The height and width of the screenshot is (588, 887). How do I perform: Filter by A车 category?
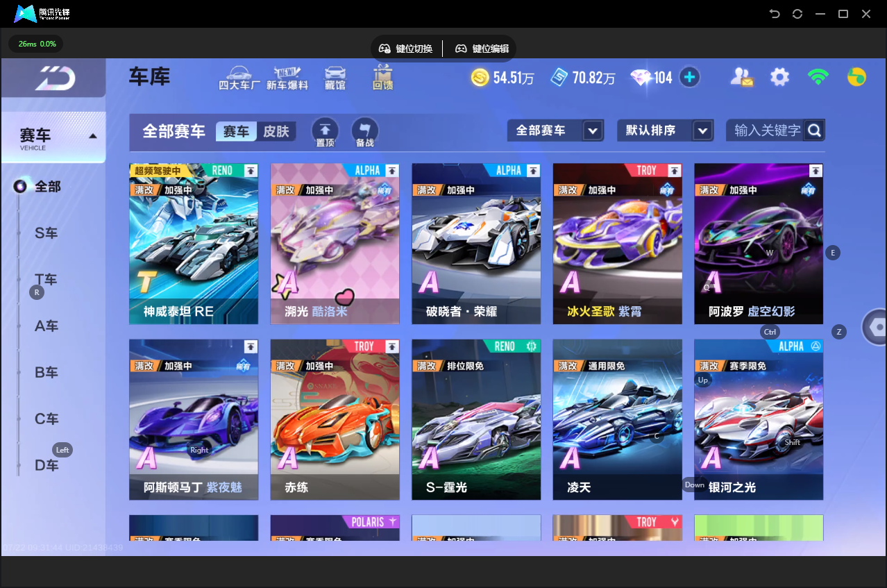coord(46,326)
